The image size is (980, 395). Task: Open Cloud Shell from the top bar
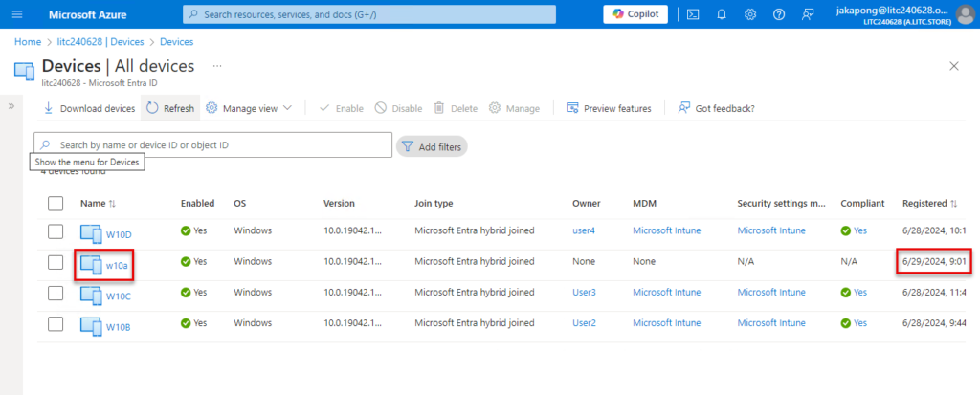click(x=693, y=14)
